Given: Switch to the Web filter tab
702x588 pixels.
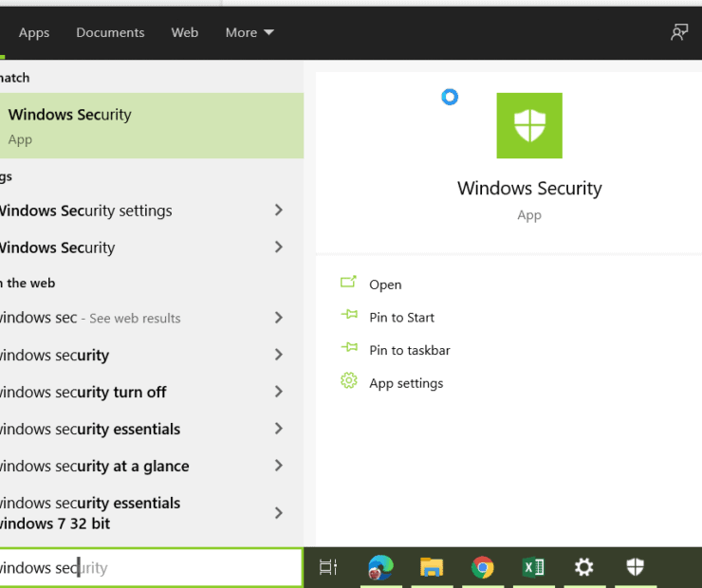Looking at the screenshot, I should click(x=184, y=32).
